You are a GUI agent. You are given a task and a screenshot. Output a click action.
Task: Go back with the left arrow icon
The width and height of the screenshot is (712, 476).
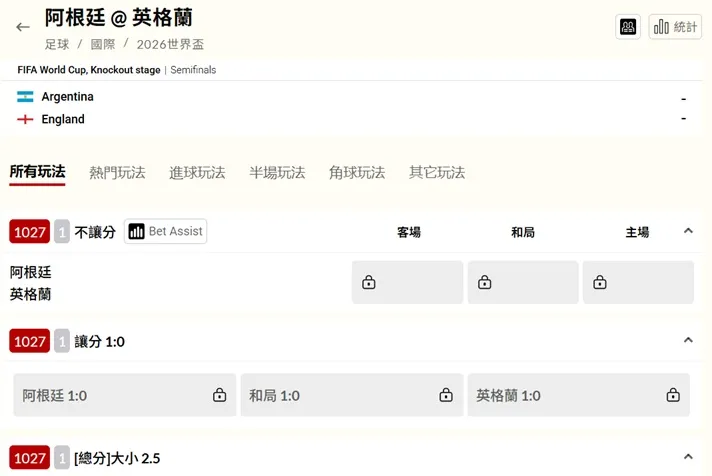pyautogui.click(x=23, y=27)
